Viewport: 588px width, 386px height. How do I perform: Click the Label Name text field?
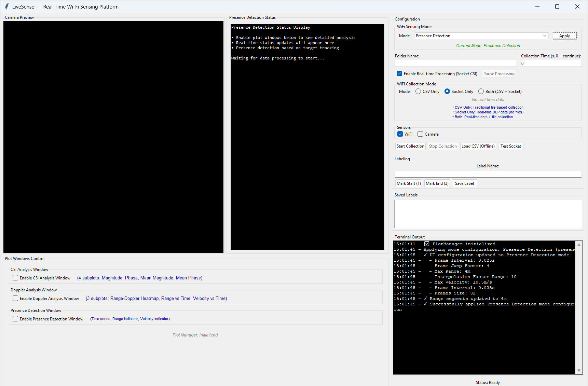pos(488,174)
